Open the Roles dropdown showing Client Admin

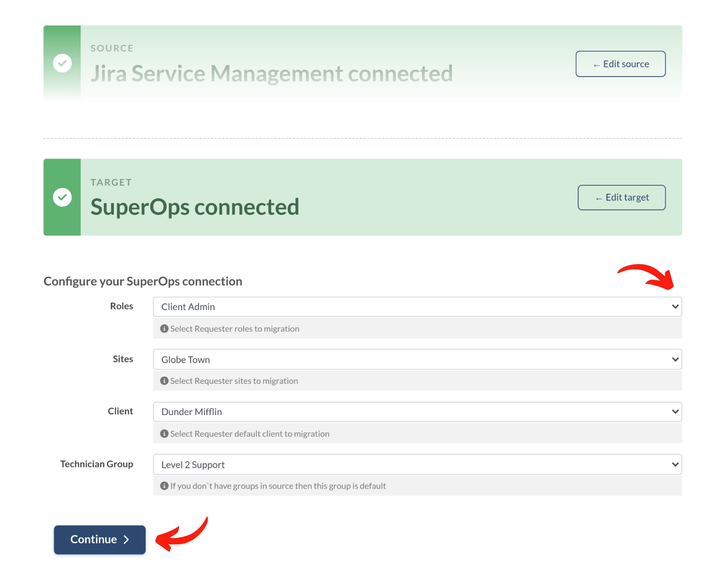tap(417, 307)
